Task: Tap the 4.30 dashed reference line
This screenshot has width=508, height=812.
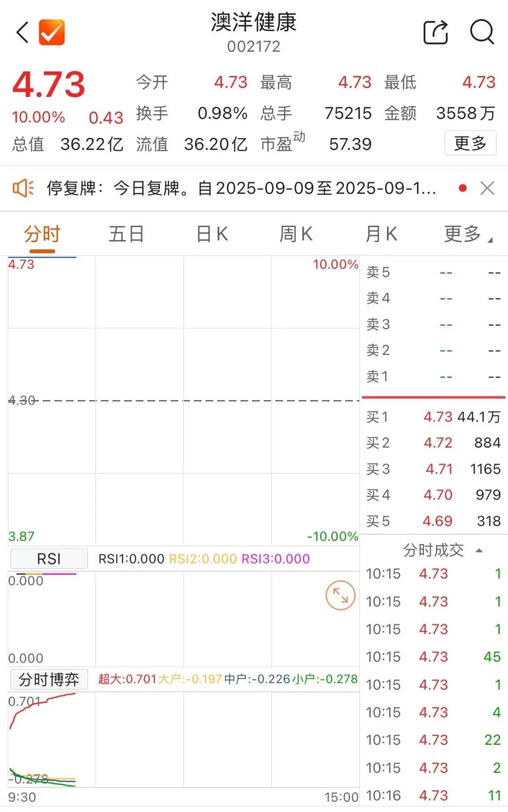Action: click(184, 401)
